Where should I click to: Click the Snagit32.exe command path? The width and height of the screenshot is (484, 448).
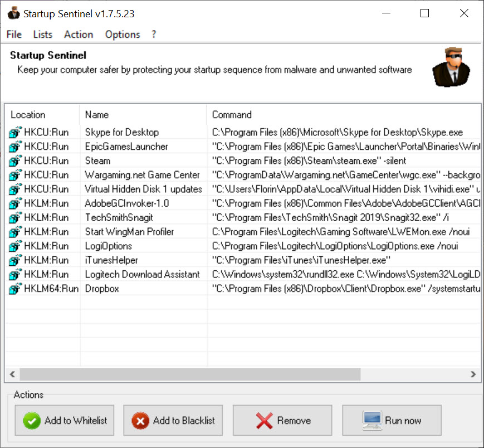point(330,217)
